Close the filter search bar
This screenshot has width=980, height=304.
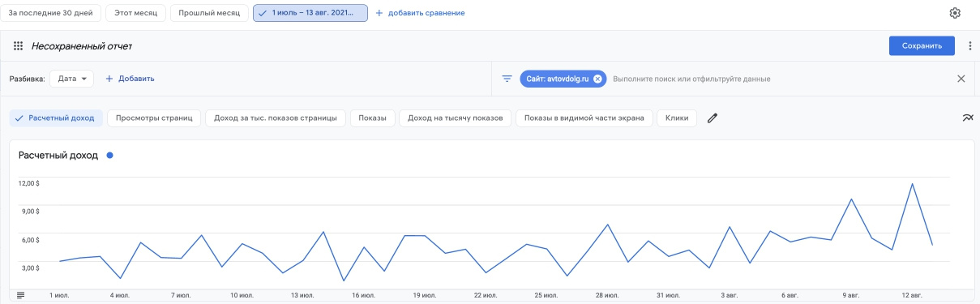coord(961,79)
